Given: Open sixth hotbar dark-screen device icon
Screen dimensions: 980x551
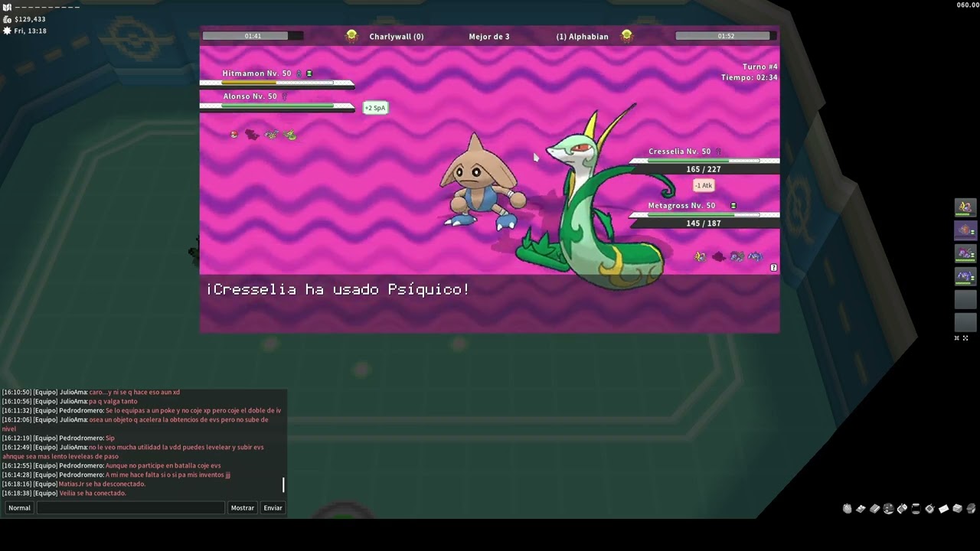Looking at the screenshot, I should pos(916,508).
